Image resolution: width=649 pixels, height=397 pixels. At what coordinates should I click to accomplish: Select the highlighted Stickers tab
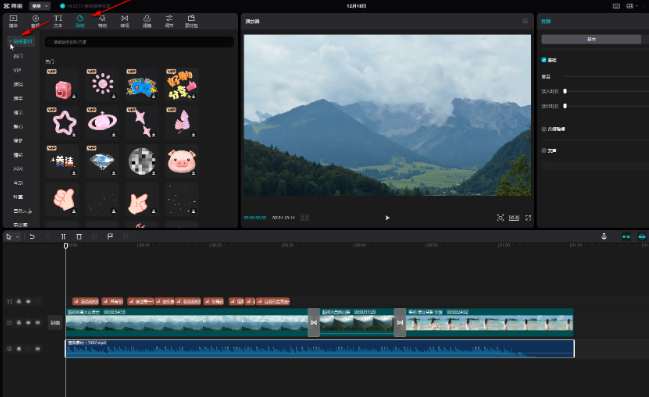coord(80,21)
